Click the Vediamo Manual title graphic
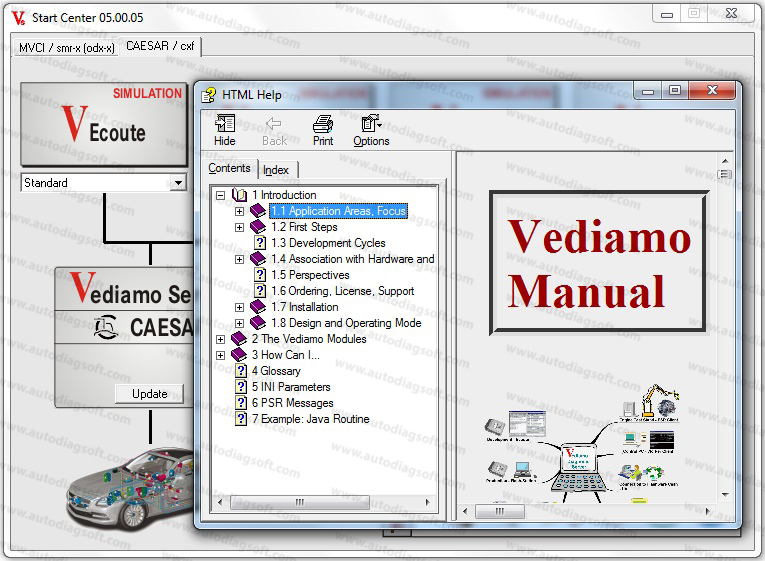Image resolution: width=765 pixels, height=561 pixels. point(599,262)
